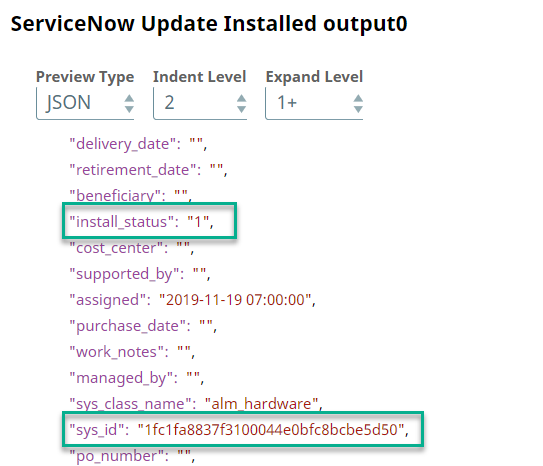This screenshot has height=466, width=543.
Task: Click the Expand Level label
Action: (314, 77)
